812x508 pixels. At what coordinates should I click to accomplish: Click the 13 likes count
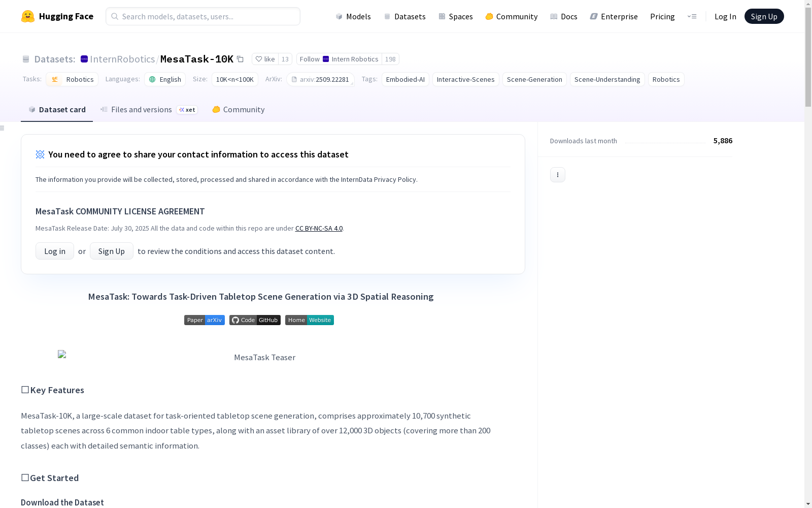tap(285, 59)
